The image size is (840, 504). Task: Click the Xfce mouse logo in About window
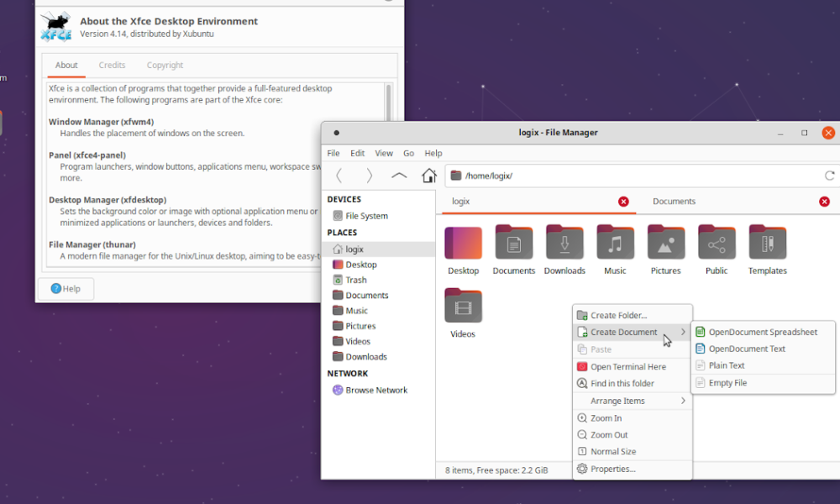click(x=56, y=27)
